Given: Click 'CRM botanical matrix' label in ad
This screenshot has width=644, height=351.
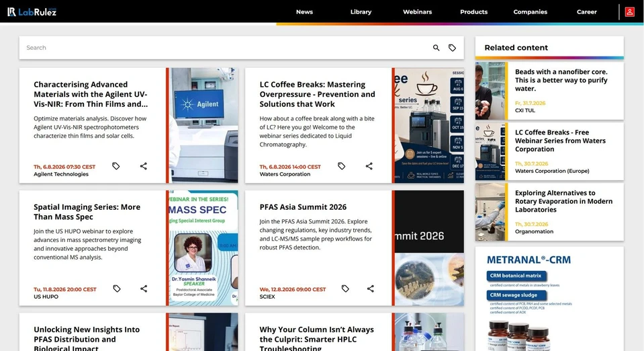Looking at the screenshot, I should pos(516,276).
